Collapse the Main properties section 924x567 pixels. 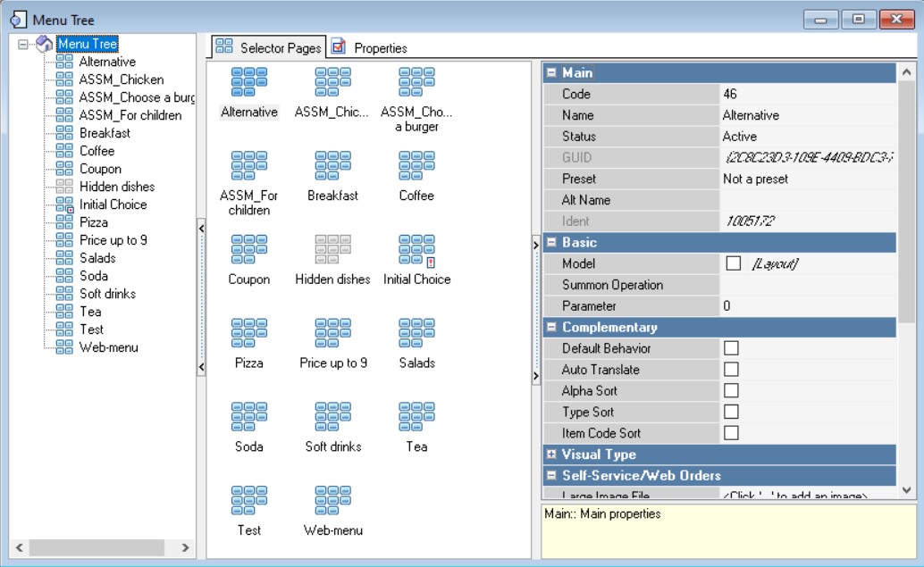[x=552, y=73]
